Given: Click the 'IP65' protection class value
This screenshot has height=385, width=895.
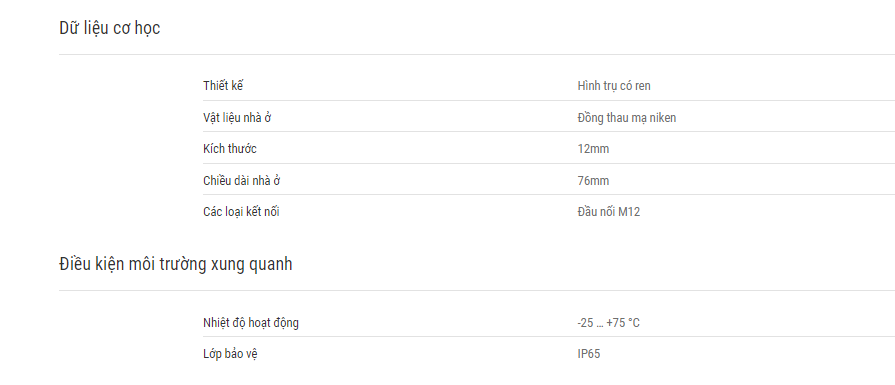Looking at the screenshot, I should pyautogui.click(x=588, y=354).
